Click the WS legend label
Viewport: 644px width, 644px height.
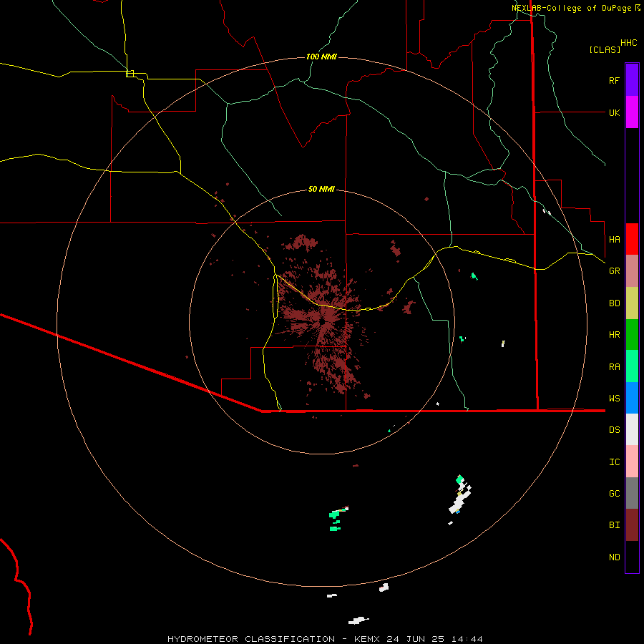[x=614, y=399]
